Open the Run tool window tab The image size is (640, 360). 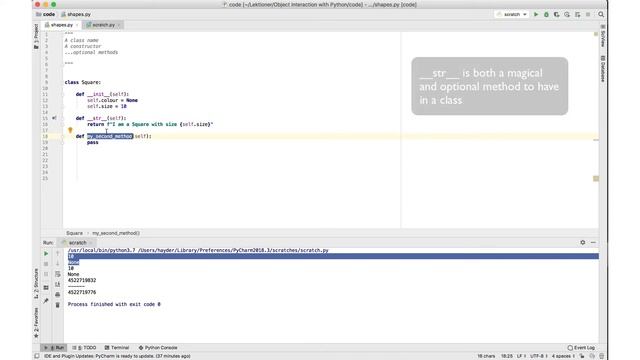click(x=54, y=348)
